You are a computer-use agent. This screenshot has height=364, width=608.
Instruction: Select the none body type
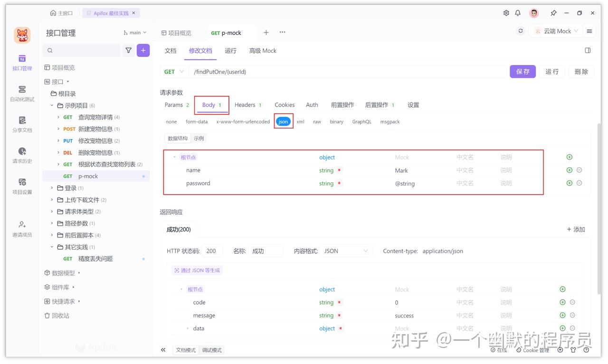coord(171,122)
